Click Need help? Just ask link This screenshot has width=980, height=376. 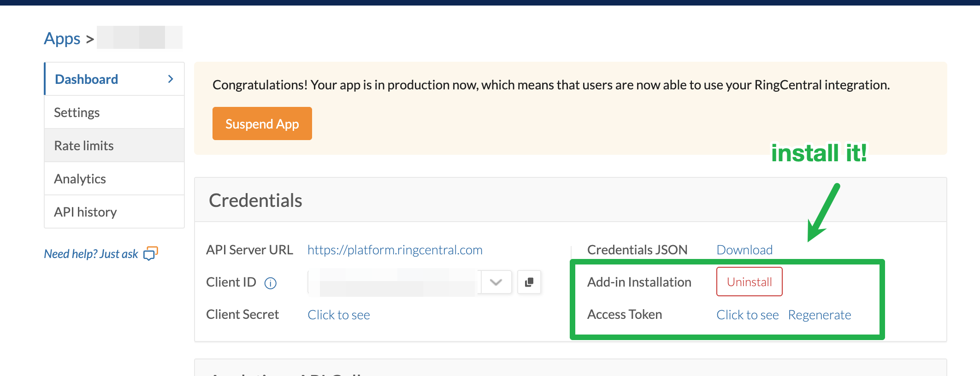pyautogui.click(x=91, y=254)
